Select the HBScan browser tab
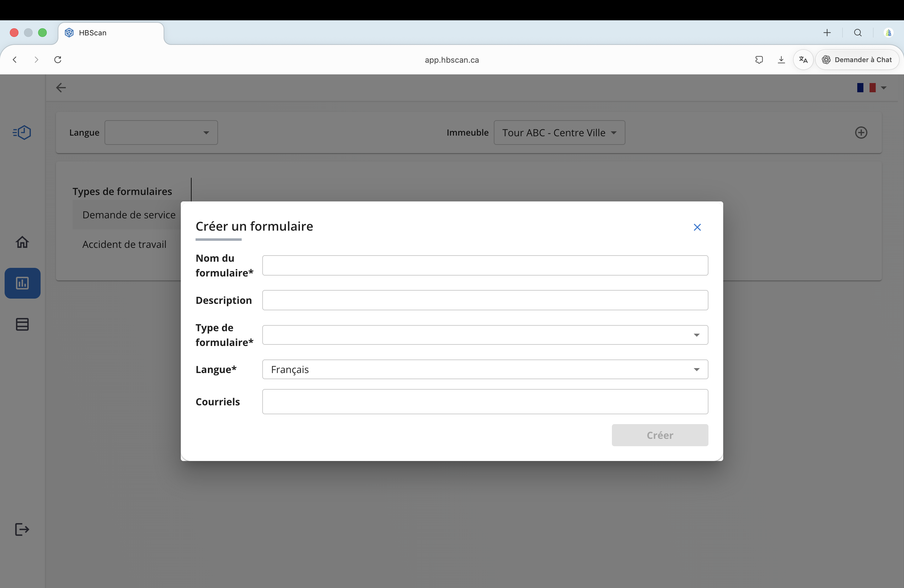 click(x=111, y=33)
